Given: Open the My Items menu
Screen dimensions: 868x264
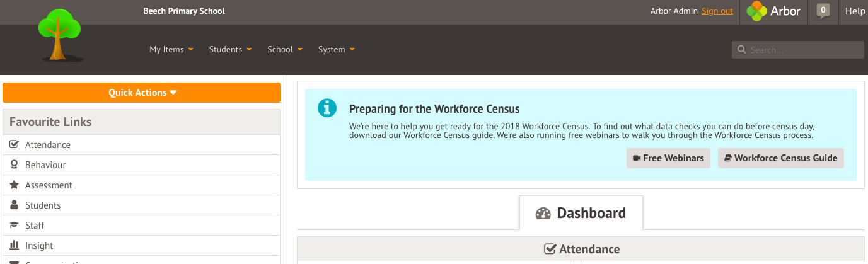Looking at the screenshot, I should (x=171, y=49).
